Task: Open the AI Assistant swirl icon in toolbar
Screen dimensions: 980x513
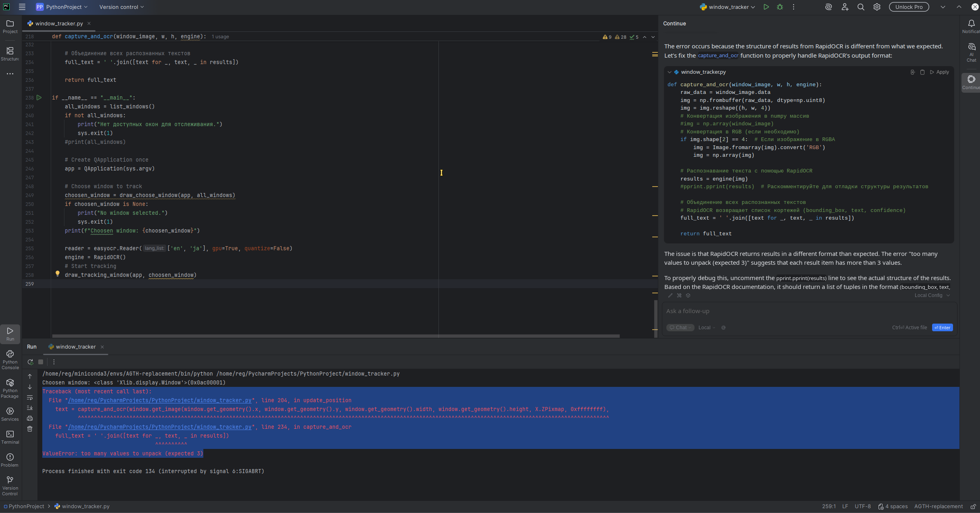Action: (x=829, y=7)
